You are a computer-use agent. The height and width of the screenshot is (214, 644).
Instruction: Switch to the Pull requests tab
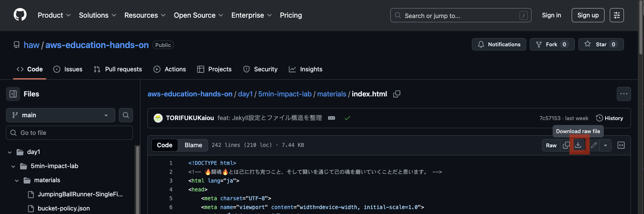[118, 69]
